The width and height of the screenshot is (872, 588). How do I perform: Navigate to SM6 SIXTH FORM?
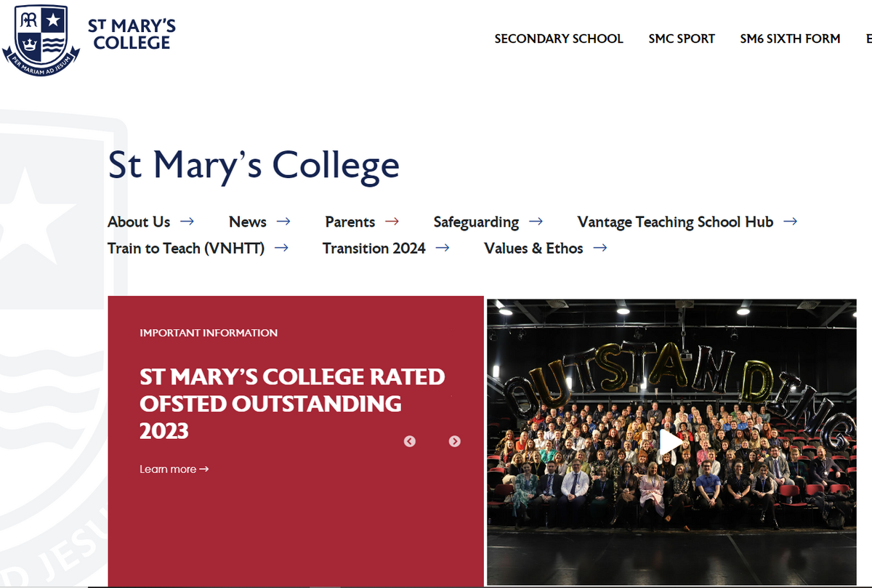[790, 39]
